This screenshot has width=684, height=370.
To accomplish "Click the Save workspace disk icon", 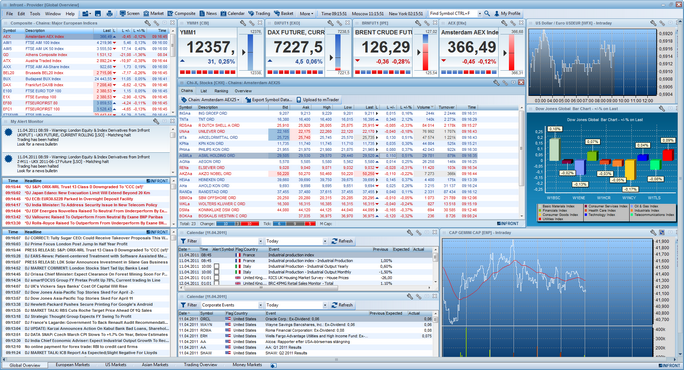I will pyautogui.click(x=98, y=14).
